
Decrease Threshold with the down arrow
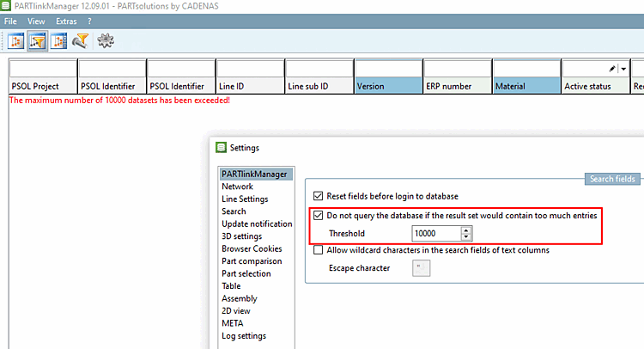465,236
